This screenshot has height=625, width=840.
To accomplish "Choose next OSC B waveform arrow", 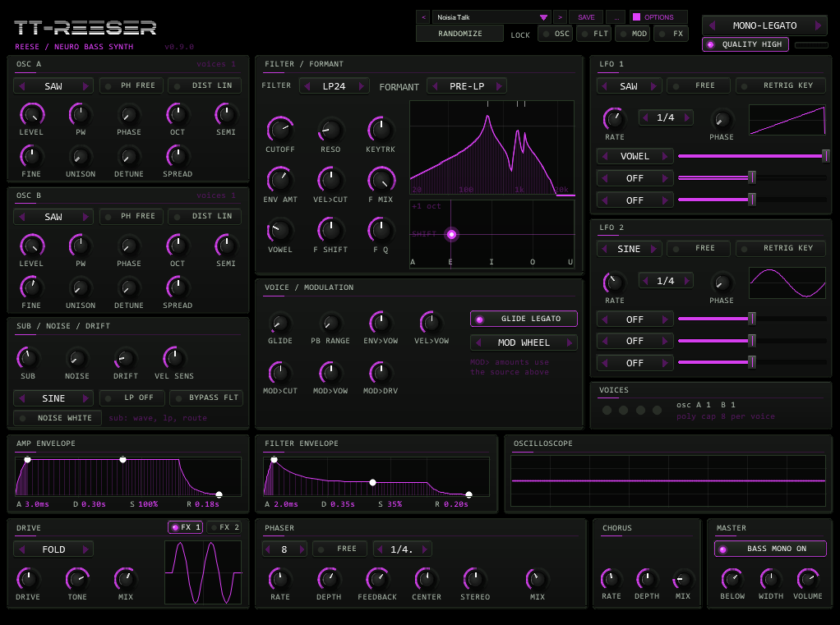I will click(85, 217).
